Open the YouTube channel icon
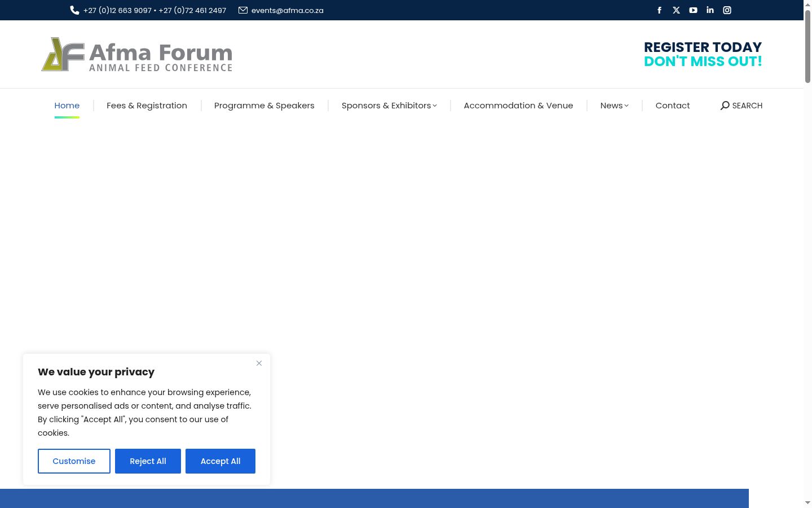This screenshot has width=812, height=508. coord(693,10)
